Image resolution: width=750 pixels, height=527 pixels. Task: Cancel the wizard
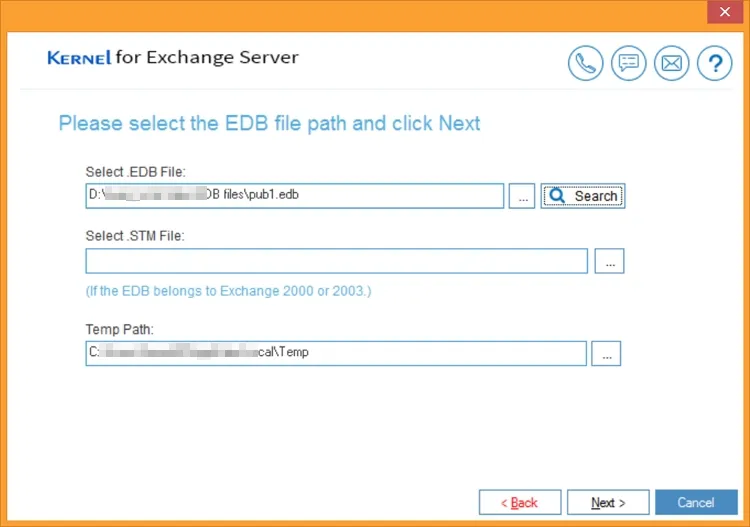click(x=696, y=502)
